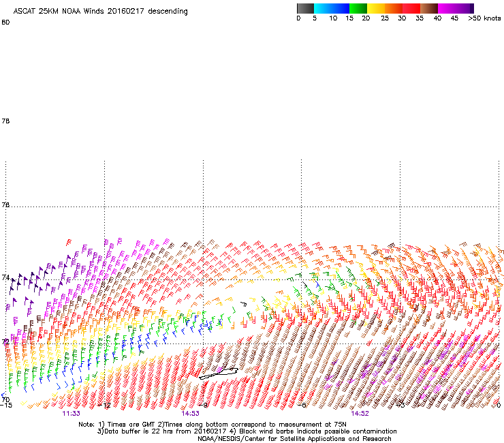Click the '25' legend tick label
Viewport: 504px width, 443px height.
click(385, 18)
